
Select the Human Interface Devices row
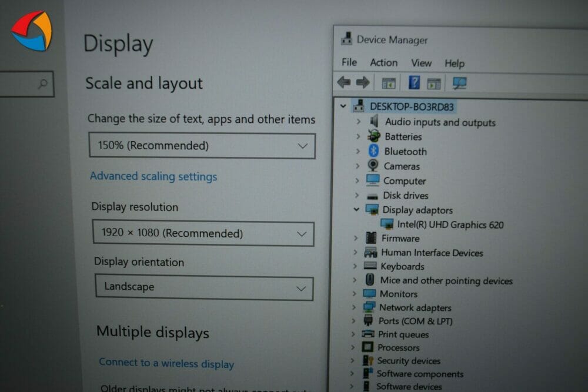[432, 253]
